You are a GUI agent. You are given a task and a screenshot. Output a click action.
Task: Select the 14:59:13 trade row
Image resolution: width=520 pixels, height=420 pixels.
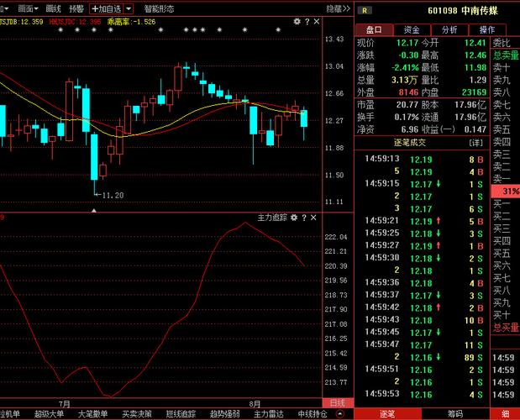tap(423, 160)
